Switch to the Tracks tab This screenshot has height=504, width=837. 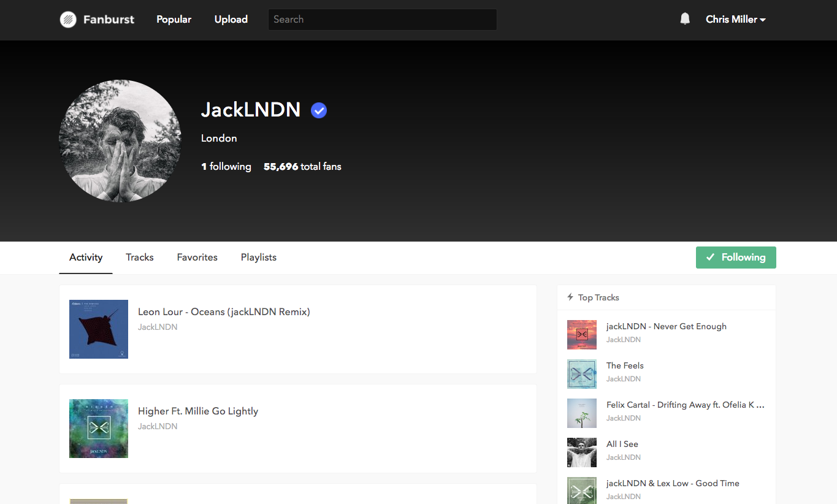[x=140, y=258]
